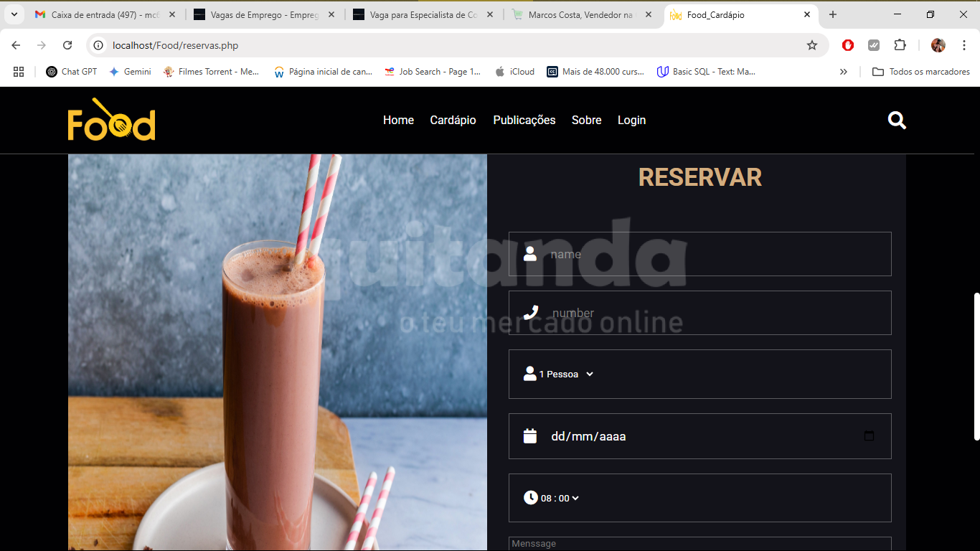This screenshot has height=551, width=980.
Task: Click into the name input field
Action: point(700,254)
